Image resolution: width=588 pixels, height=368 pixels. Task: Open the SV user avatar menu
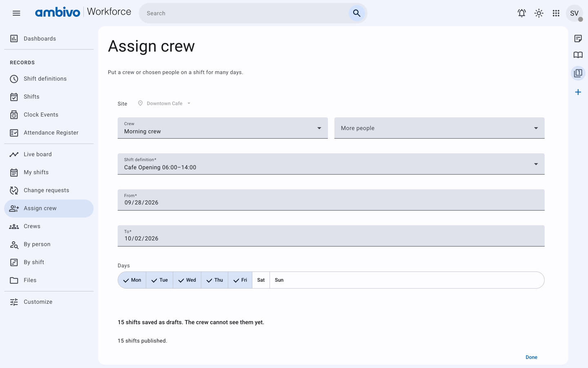574,13
